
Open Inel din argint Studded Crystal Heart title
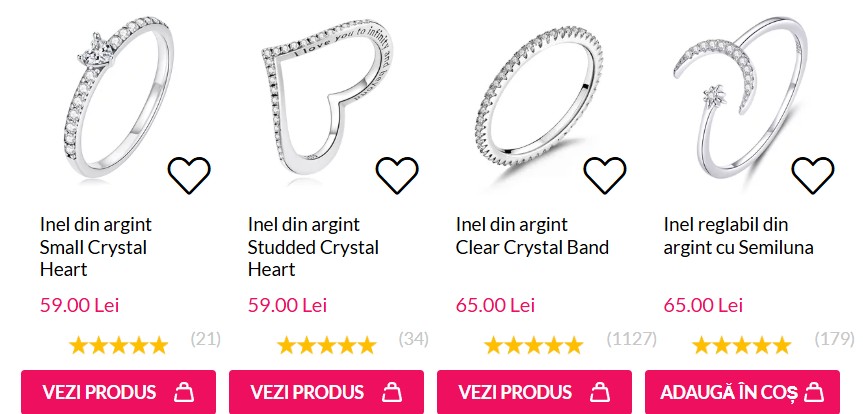313,247
